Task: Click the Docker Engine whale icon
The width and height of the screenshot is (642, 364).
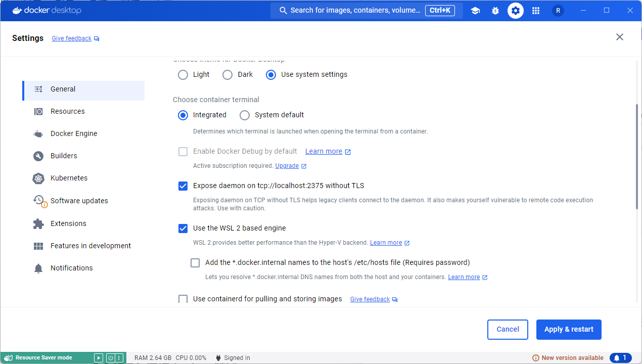Action: [38, 134]
